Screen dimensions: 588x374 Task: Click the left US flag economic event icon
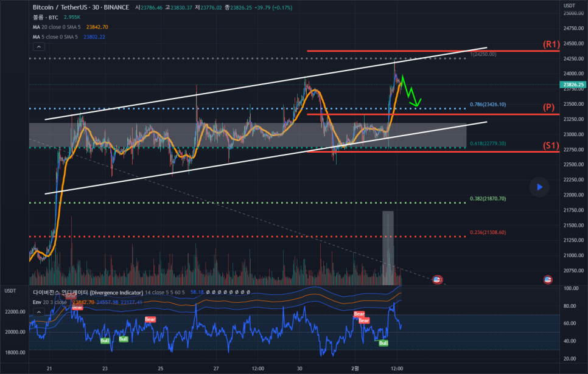click(436, 280)
